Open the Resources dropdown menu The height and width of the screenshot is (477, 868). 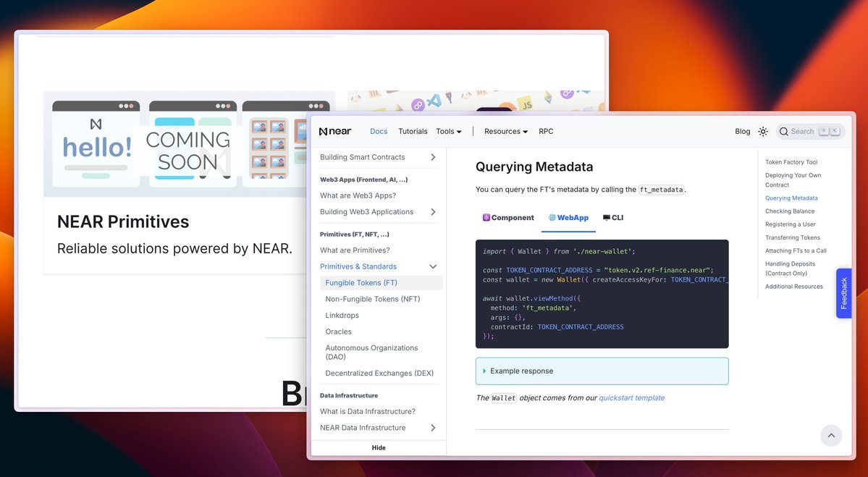505,132
